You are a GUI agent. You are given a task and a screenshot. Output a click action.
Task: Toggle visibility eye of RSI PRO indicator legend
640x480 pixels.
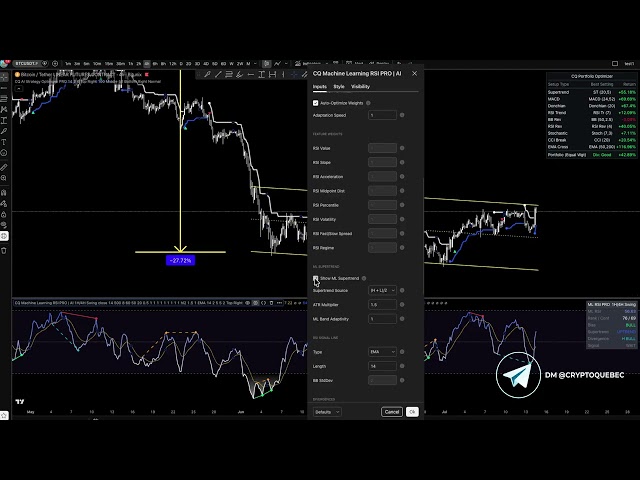pyautogui.click(x=247, y=303)
